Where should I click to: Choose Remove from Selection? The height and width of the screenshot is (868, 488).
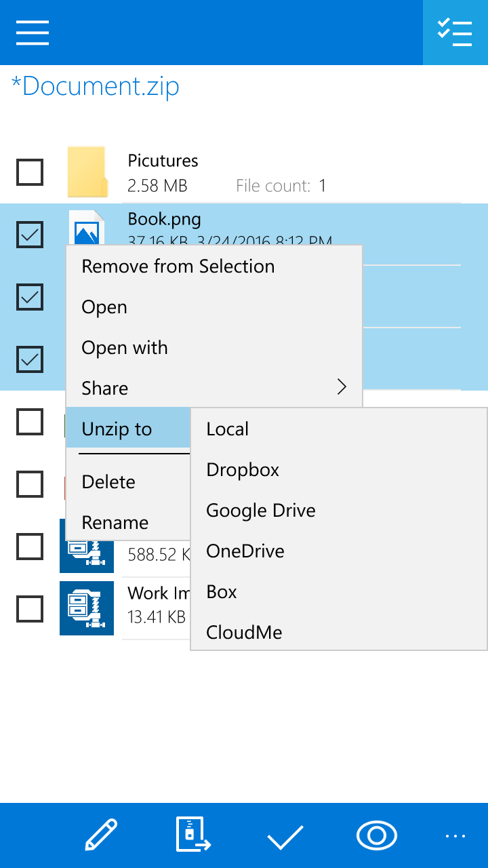click(178, 267)
